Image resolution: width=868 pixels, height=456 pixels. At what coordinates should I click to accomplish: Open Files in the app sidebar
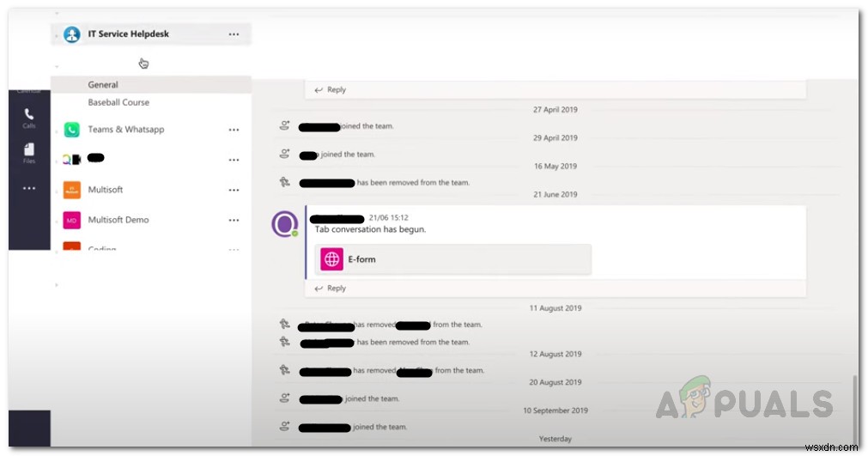[x=29, y=154]
